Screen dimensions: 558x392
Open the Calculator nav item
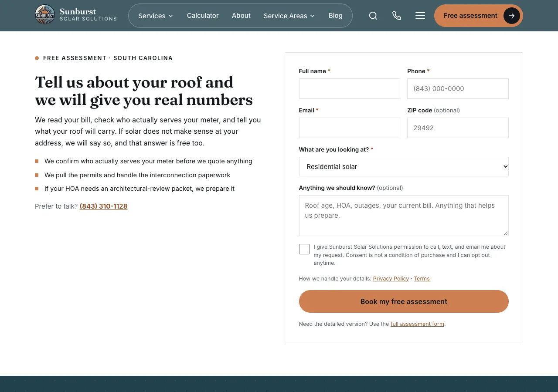point(203,16)
